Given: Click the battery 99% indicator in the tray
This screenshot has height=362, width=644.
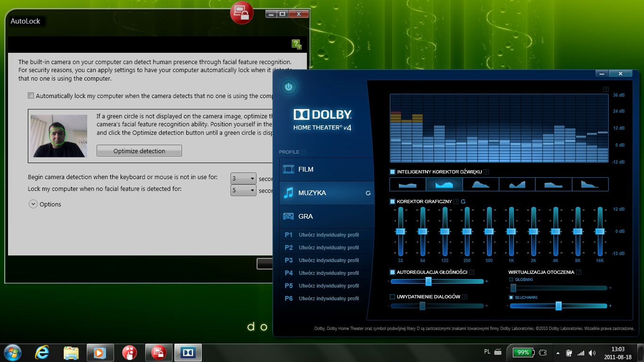Looking at the screenshot, I should 523,352.
